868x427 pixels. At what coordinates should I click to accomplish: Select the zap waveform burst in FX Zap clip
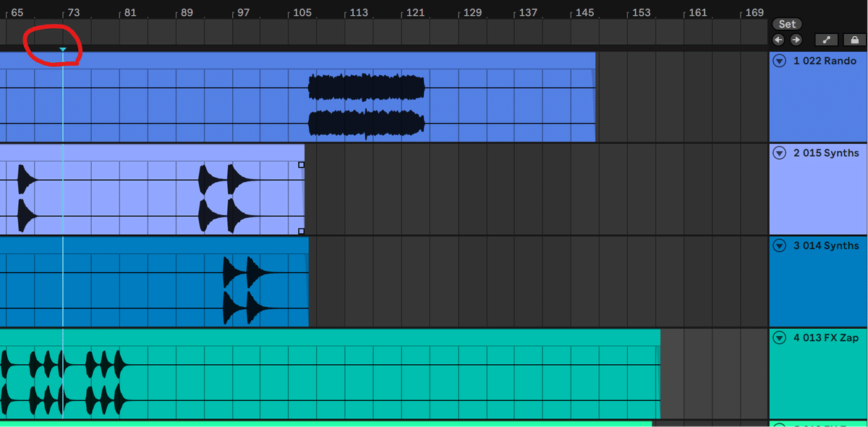coord(64,382)
